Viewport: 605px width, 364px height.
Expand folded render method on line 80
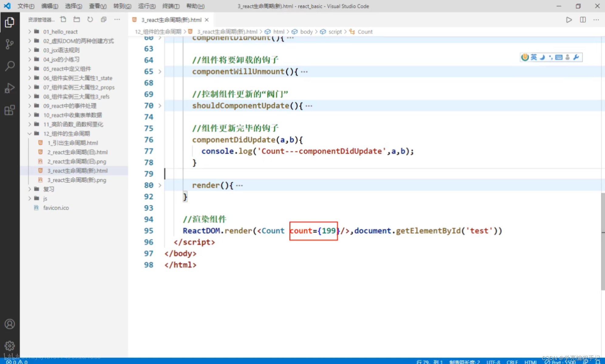point(160,185)
